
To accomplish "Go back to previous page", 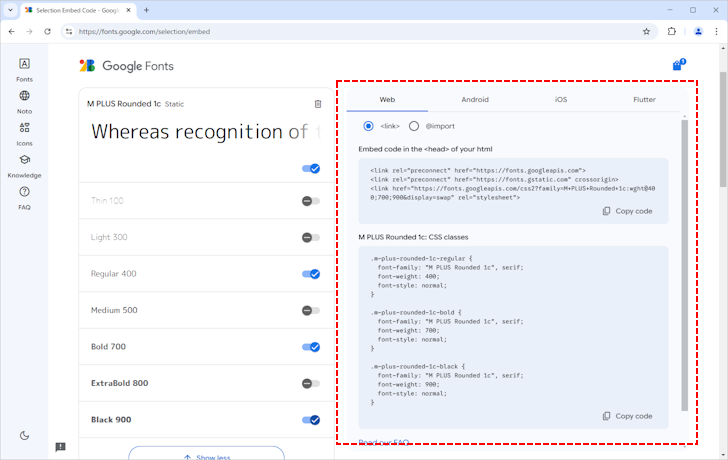I will [12, 32].
